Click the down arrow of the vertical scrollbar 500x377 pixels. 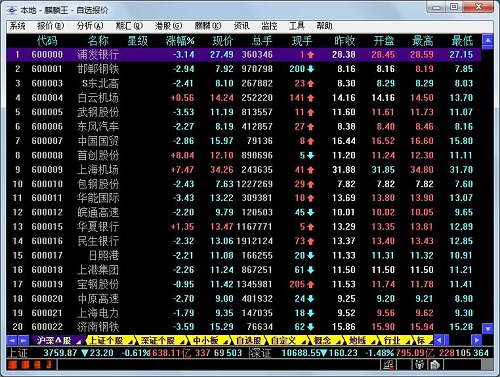(488, 329)
